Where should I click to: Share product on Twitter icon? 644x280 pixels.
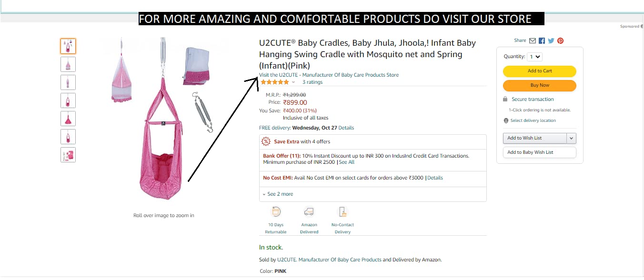(x=551, y=41)
